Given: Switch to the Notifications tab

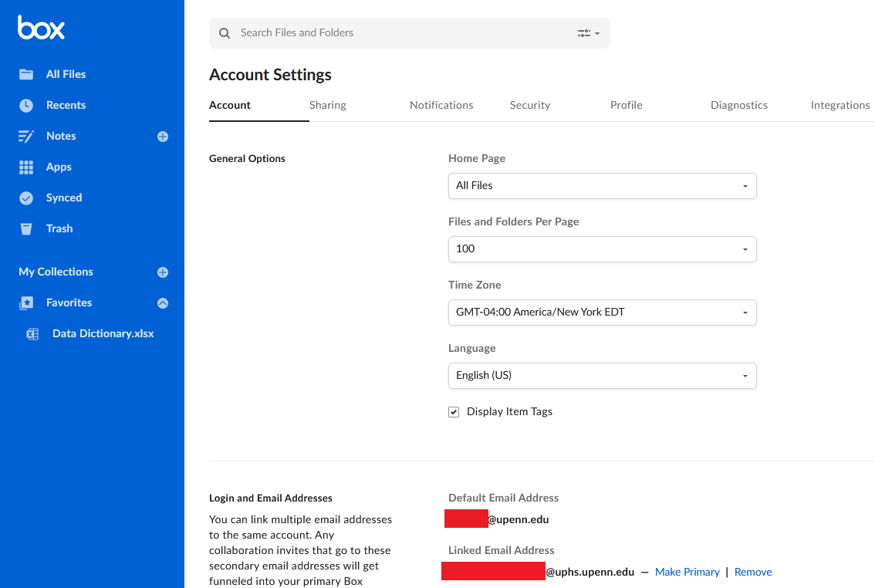Looking at the screenshot, I should click(441, 105).
